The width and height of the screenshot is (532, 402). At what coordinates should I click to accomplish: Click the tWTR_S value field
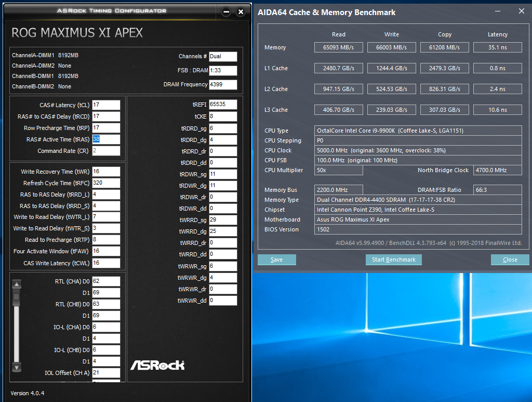click(106, 228)
